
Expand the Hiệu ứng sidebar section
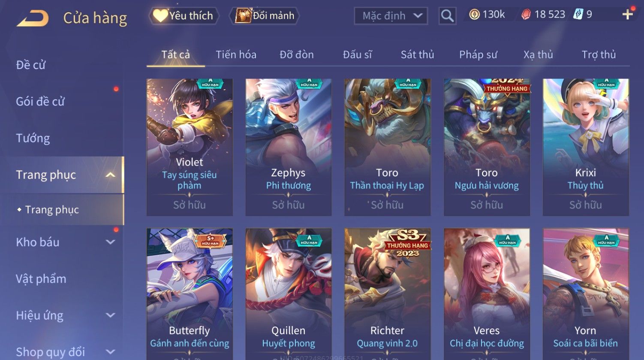coord(110,315)
